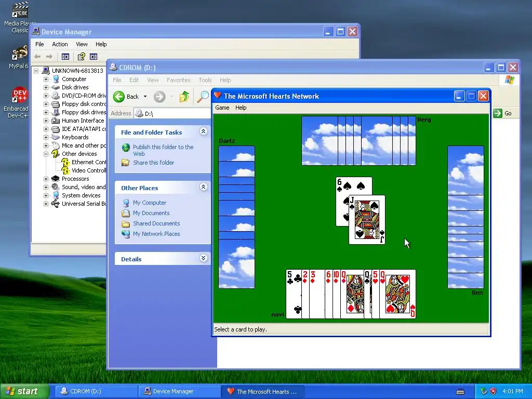
Task: Expand the Processors node
Action: click(46, 179)
